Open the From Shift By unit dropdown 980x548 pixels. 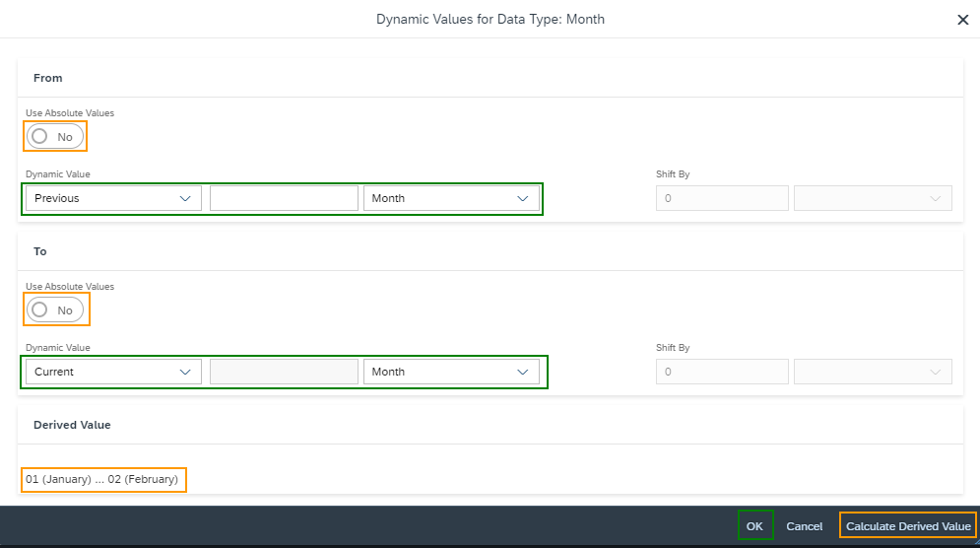[873, 198]
